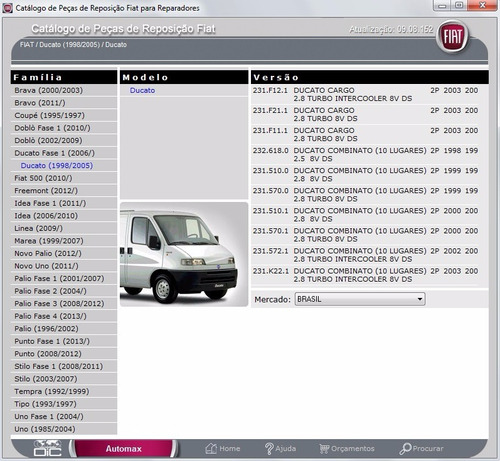Maximize the catalog window

point(459,5)
